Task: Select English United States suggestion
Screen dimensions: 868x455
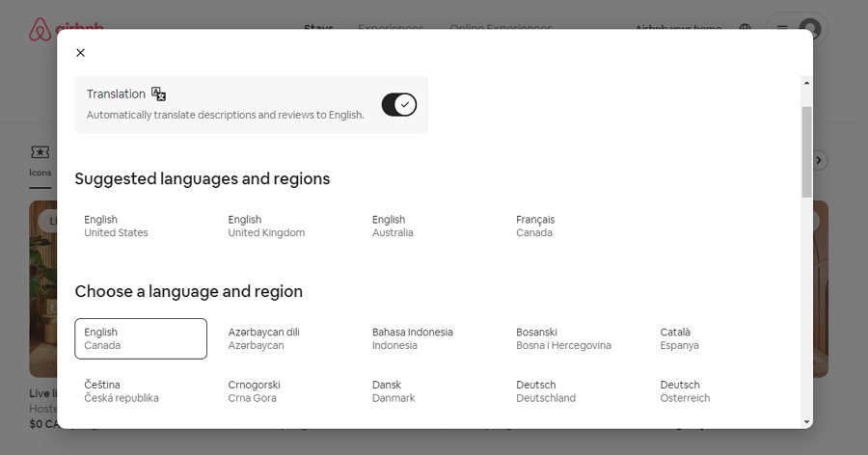Action: pyautogui.click(x=116, y=227)
